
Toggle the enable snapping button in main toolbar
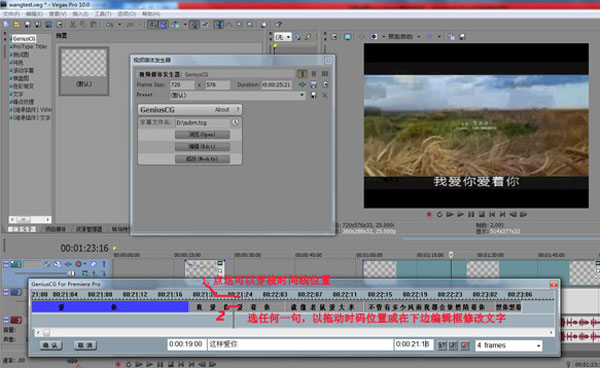[x=153, y=24]
